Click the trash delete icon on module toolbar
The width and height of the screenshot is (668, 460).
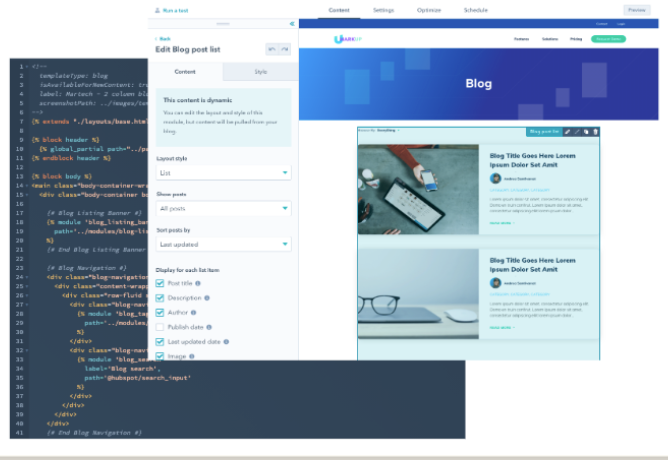(x=596, y=132)
